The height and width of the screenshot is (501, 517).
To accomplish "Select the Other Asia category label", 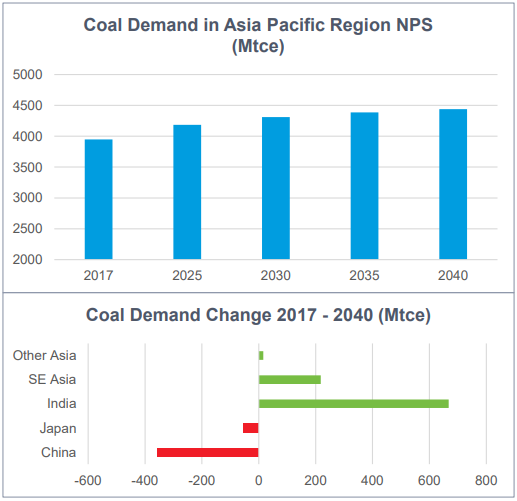I will click(45, 356).
